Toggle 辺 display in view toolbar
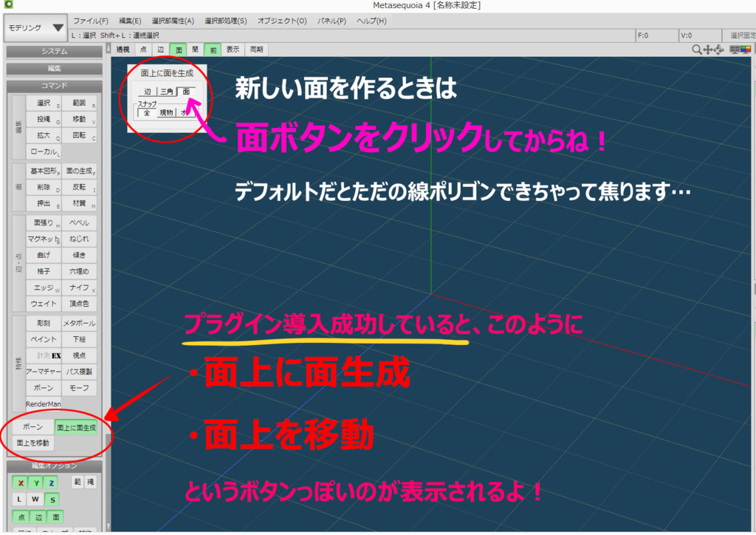Image resolution: width=756 pixels, height=535 pixels. coord(160,50)
